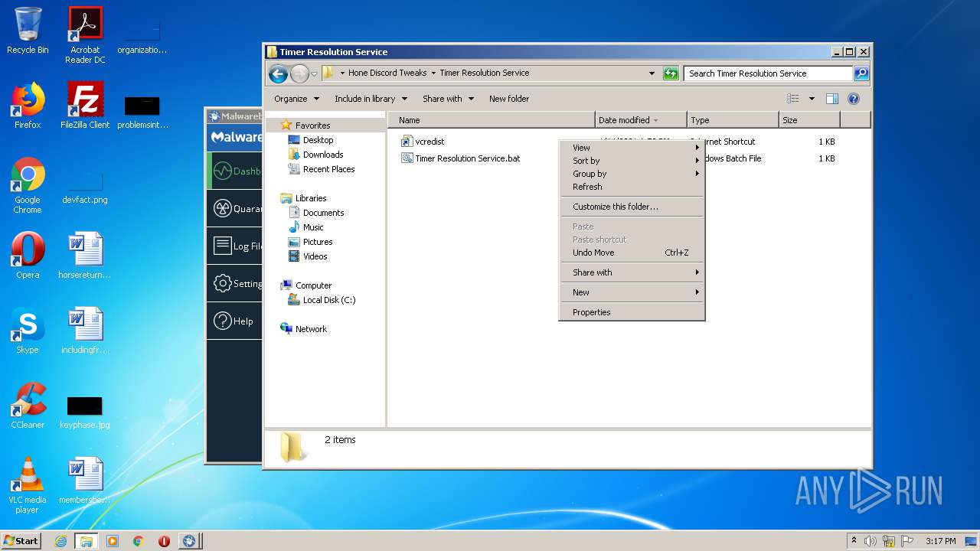Expand New submenu in context menu

632,292
